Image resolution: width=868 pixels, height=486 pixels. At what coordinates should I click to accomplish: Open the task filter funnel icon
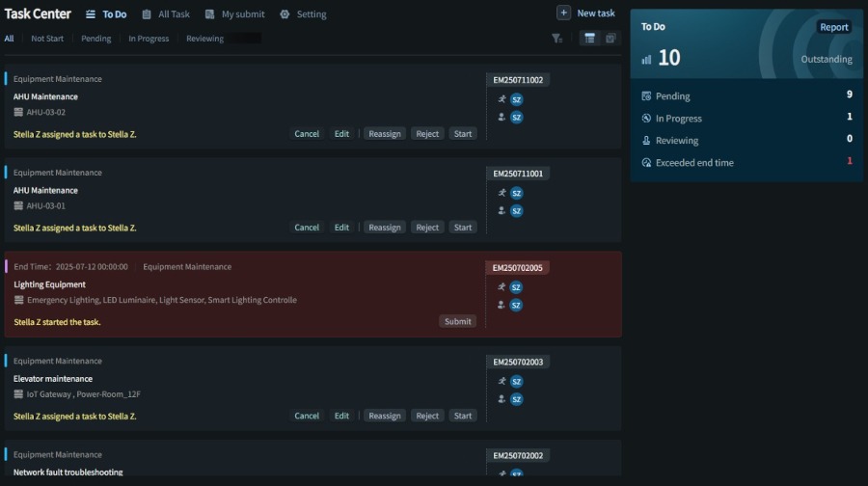point(556,39)
